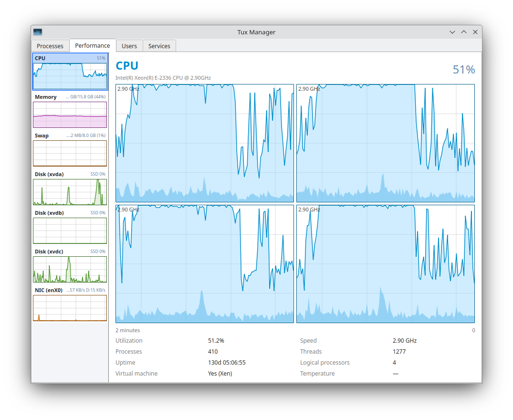
Task: Select the CPU sidebar graph item
Action: pos(70,72)
